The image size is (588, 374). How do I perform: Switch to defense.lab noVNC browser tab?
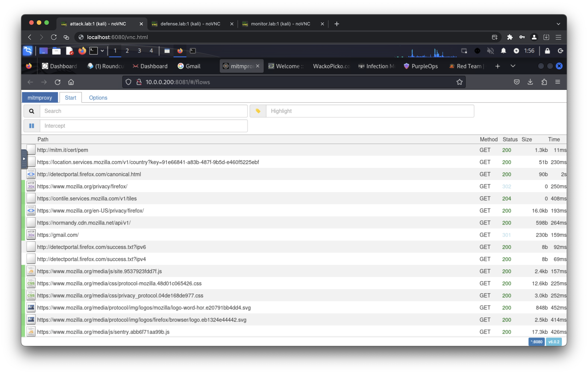pos(190,24)
